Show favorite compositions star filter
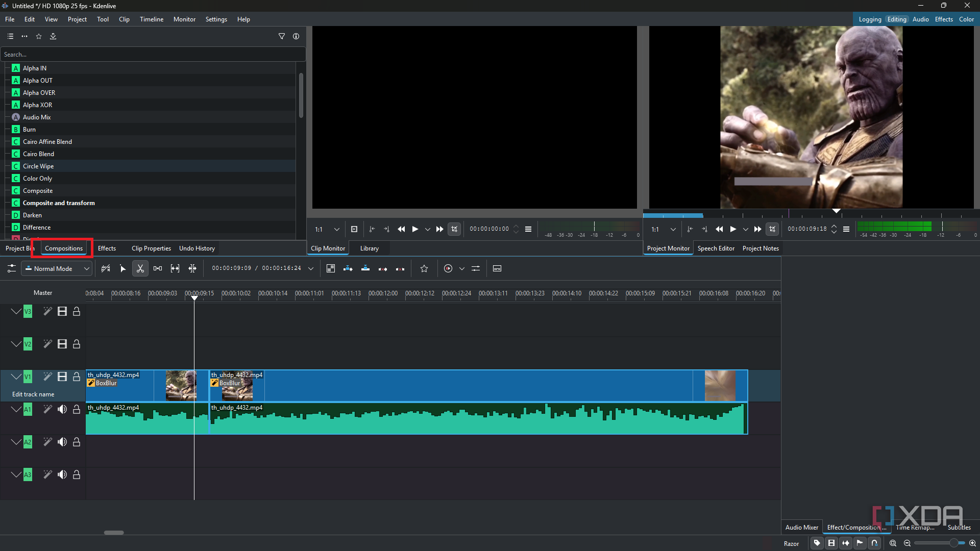 [x=39, y=36]
